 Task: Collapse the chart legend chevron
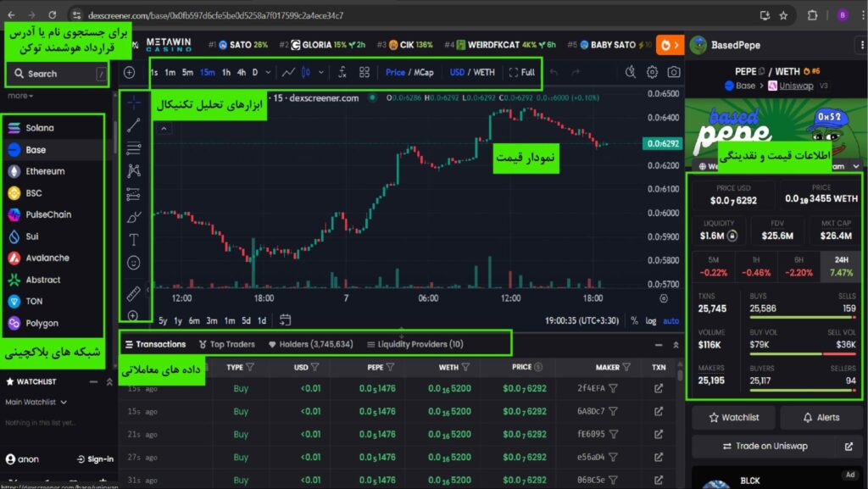click(164, 128)
